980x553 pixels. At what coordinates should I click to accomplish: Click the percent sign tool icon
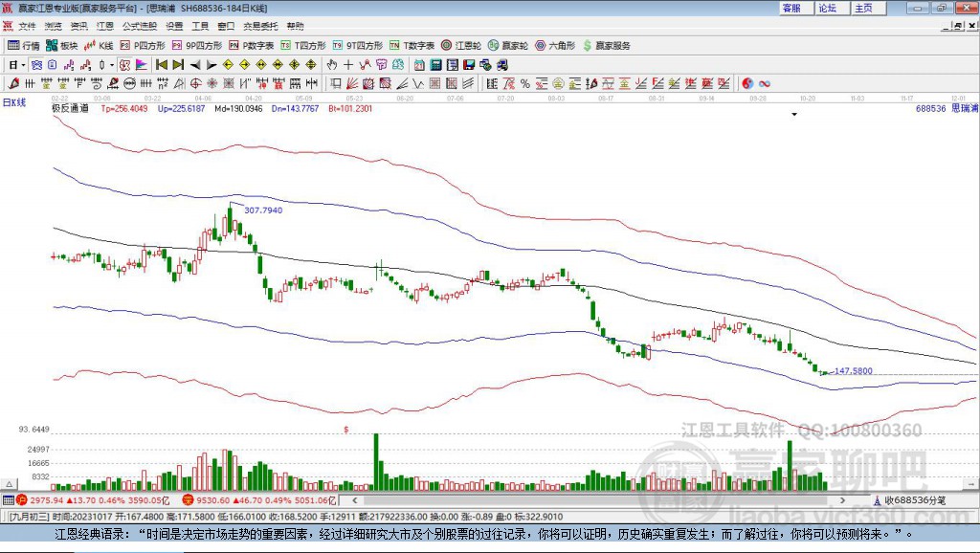tap(525, 83)
